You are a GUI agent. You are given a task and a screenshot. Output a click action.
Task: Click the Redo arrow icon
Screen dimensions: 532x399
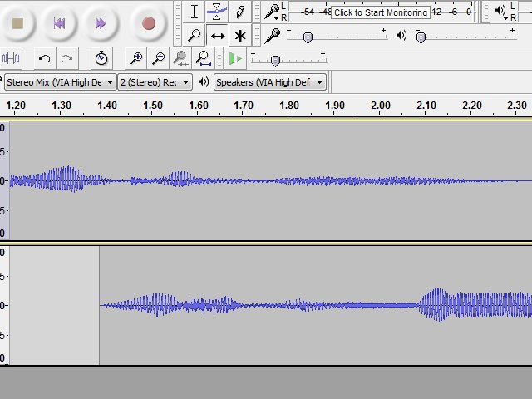(66, 58)
